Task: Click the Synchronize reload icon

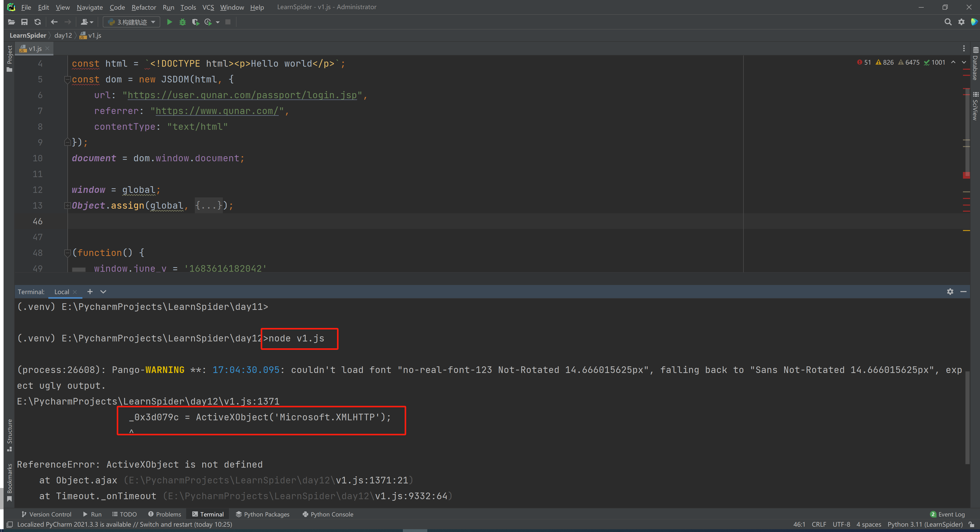Action: [x=37, y=22]
